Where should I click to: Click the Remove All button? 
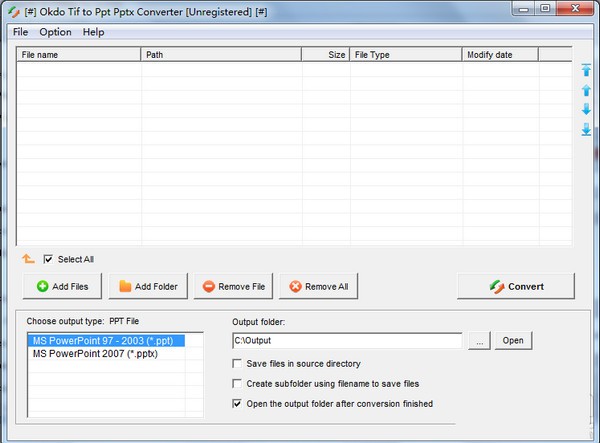click(318, 286)
